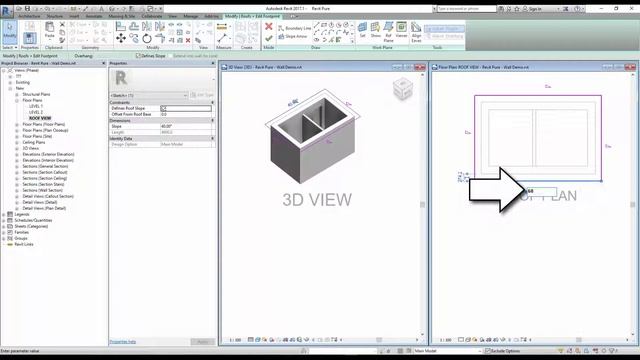Screen dimensions: 640x360
Task: Expand the 3D Views tree node
Action: (x=17, y=149)
